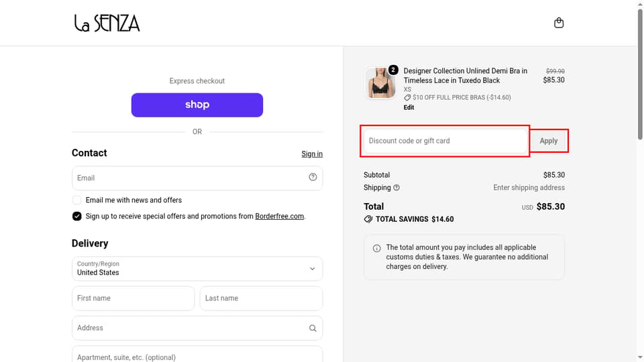Click the bra discount tag icon

pos(407,98)
